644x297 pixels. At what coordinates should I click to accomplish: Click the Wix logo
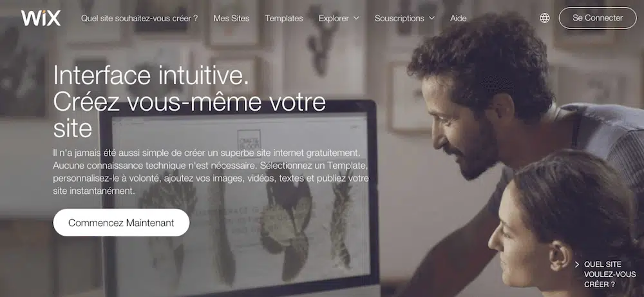(x=41, y=18)
